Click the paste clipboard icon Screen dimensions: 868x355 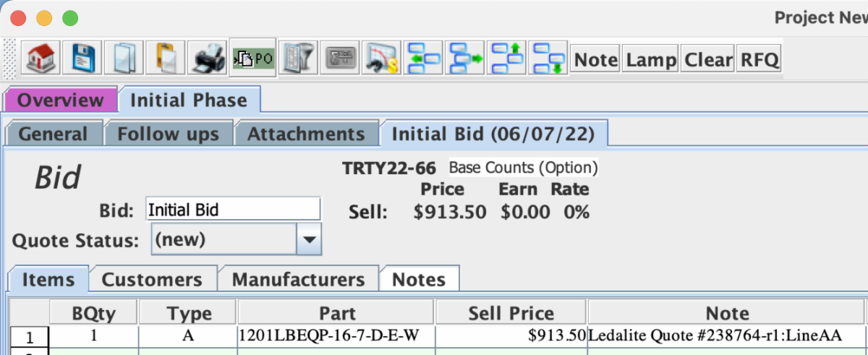(166, 58)
